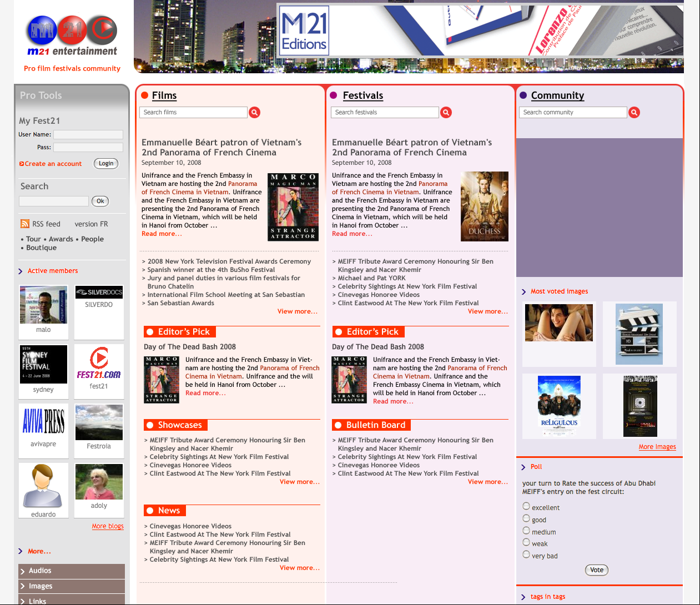Expand the Audios section
Image resolution: width=700 pixels, height=605 pixels.
pos(72,571)
